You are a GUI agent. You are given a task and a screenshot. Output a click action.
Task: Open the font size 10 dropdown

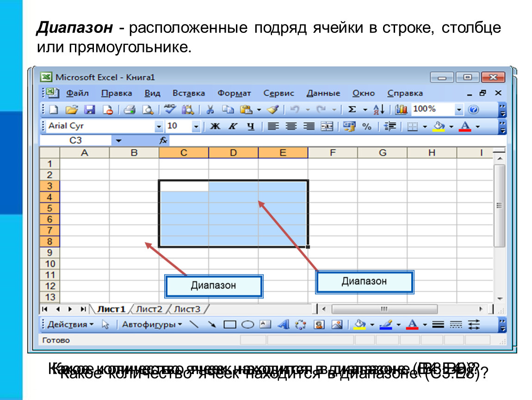click(196, 127)
